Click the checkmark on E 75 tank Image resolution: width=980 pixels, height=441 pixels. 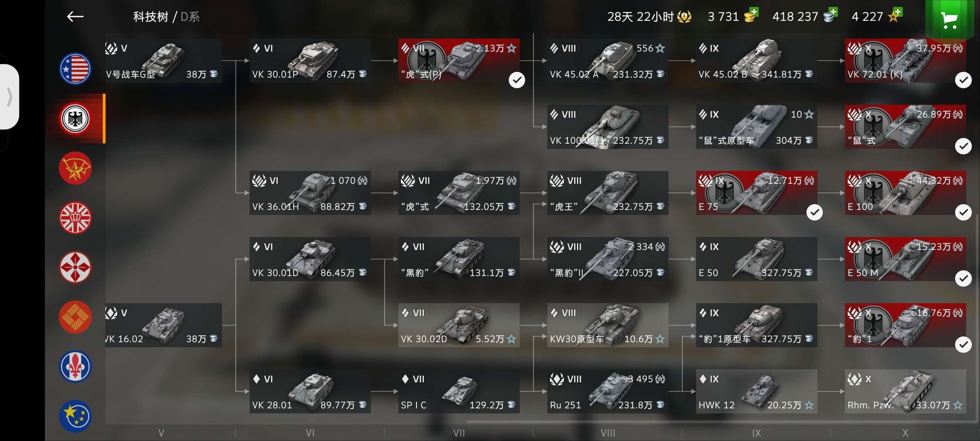815,212
